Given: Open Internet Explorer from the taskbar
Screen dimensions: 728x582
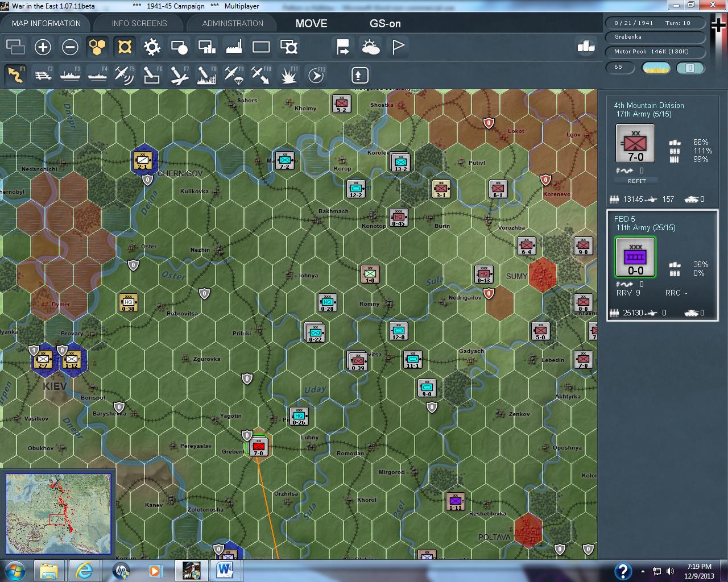Looking at the screenshot, I should tap(85, 571).
